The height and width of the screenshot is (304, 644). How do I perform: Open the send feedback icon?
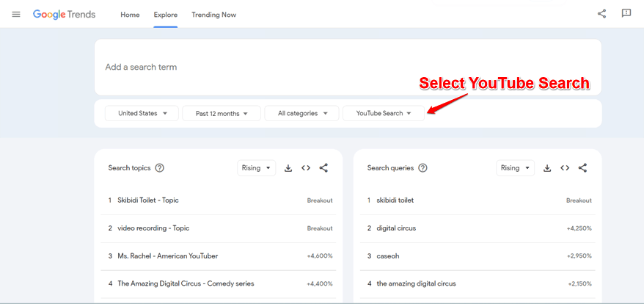pyautogui.click(x=626, y=13)
